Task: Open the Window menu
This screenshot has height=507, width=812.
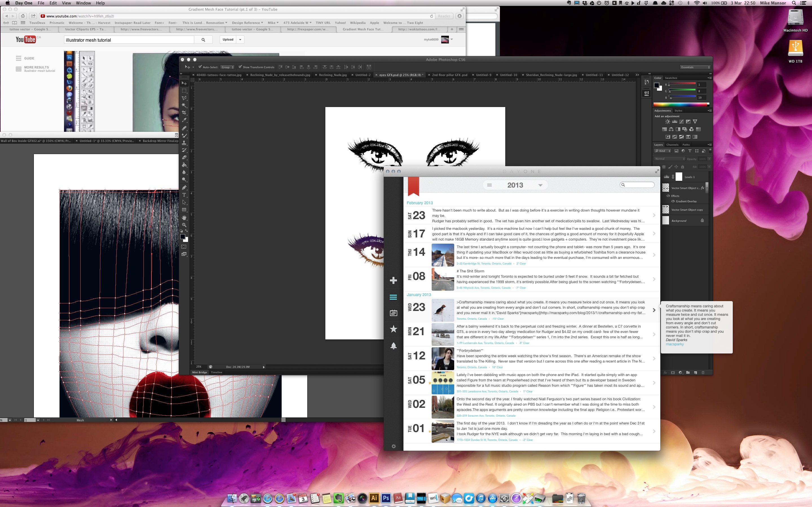Action: [83, 3]
